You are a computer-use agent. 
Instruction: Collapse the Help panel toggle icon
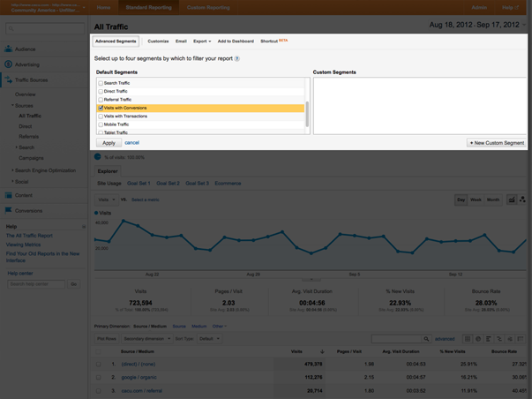84,227
